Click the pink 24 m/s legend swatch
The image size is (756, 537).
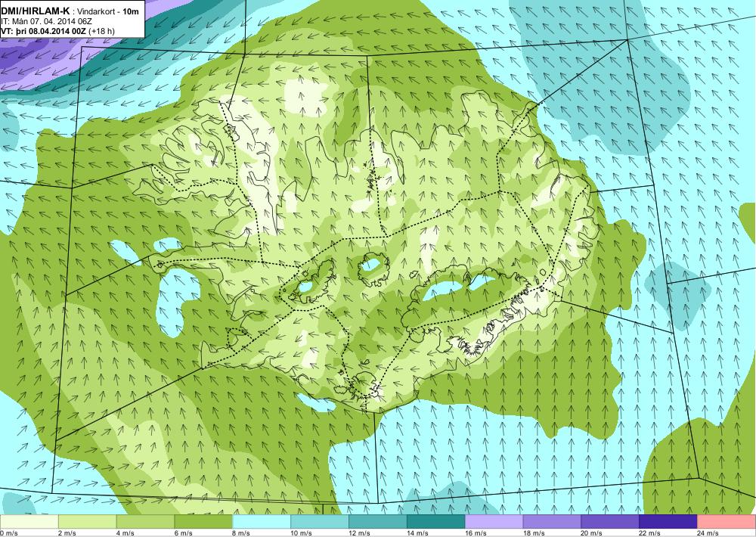tap(727, 522)
